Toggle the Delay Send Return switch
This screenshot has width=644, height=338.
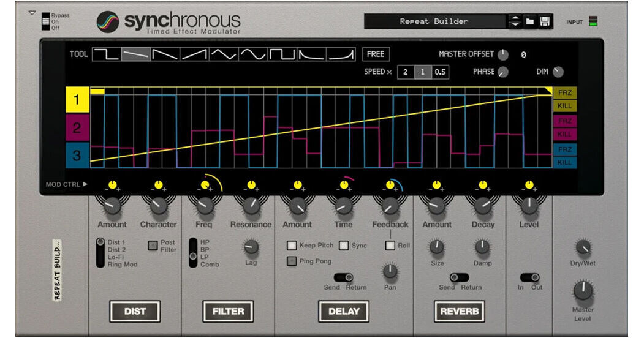pyautogui.click(x=344, y=278)
